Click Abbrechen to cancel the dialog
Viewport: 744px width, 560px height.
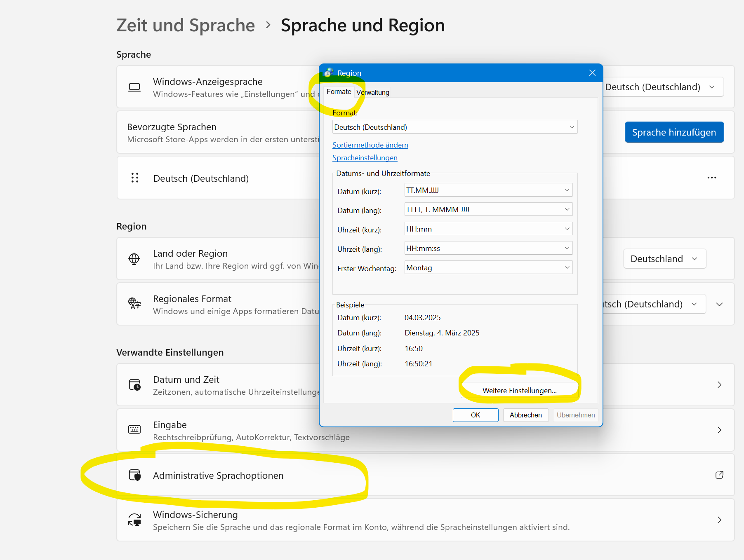tap(526, 415)
